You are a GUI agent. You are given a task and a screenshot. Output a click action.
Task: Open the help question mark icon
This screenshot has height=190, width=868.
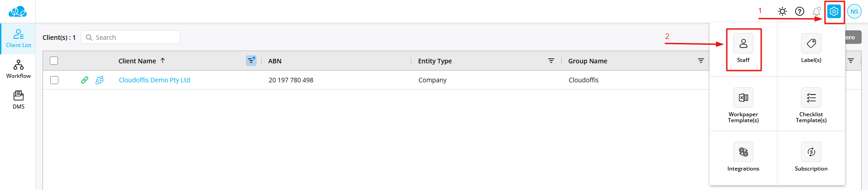pyautogui.click(x=800, y=12)
